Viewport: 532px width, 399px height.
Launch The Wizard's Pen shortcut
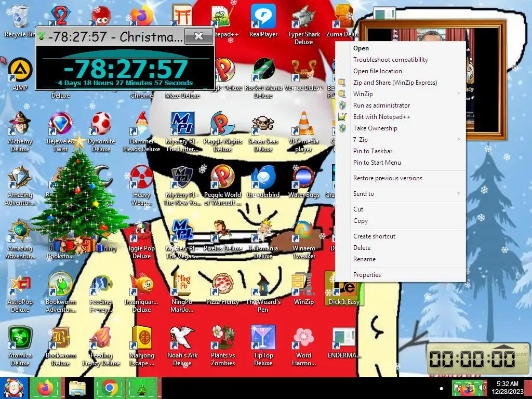tap(263, 292)
